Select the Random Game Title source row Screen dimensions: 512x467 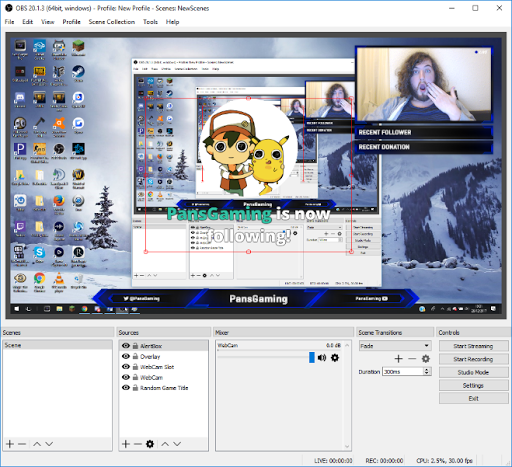point(163,388)
